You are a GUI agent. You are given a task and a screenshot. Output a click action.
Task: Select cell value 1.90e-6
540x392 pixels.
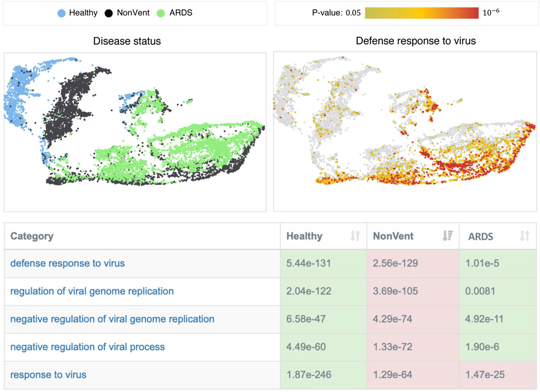pyautogui.click(x=482, y=347)
